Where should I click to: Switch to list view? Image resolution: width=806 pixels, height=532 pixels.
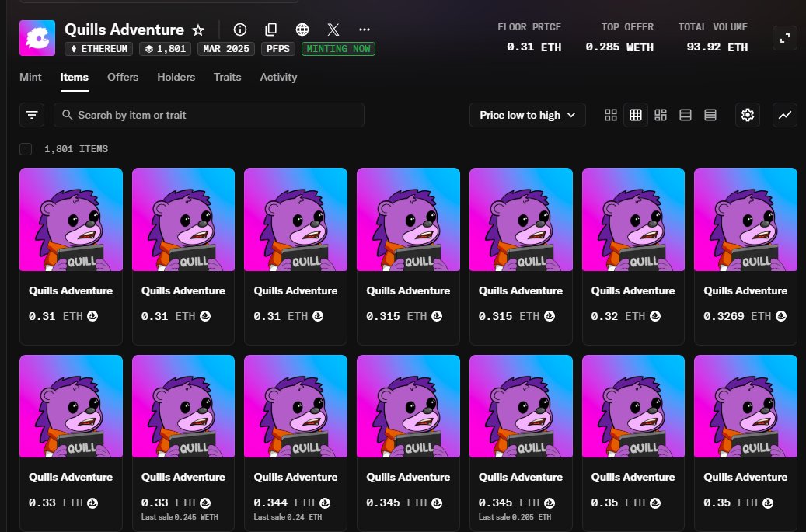pyautogui.click(x=686, y=115)
